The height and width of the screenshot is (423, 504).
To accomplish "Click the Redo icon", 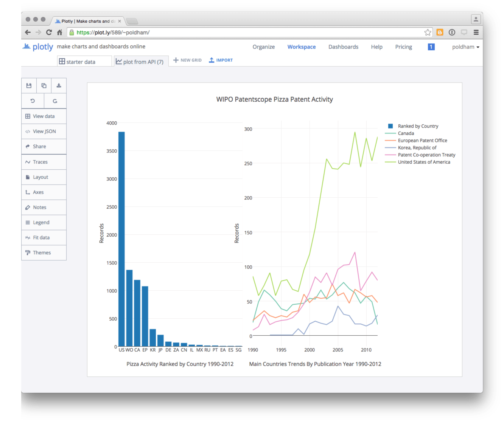I will pos(55,101).
